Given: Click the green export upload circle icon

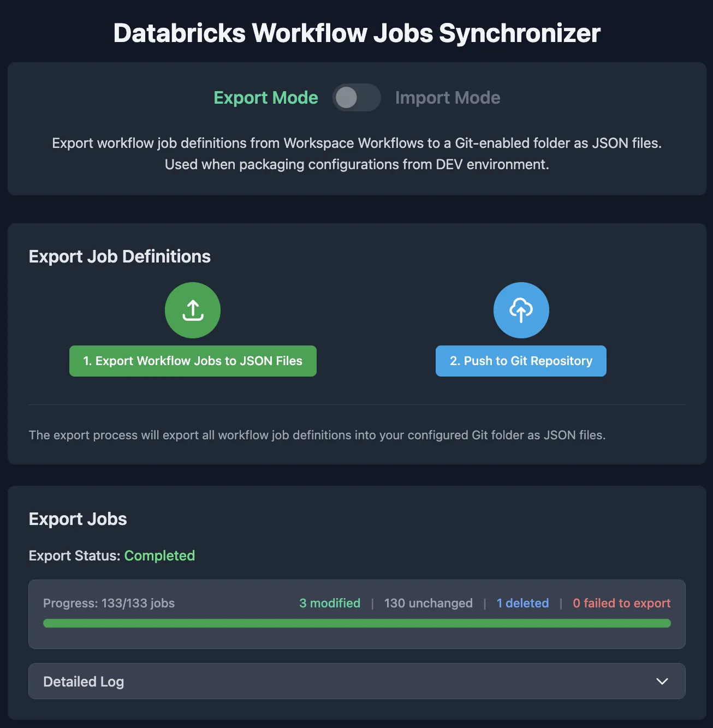Looking at the screenshot, I should pyautogui.click(x=193, y=310).
